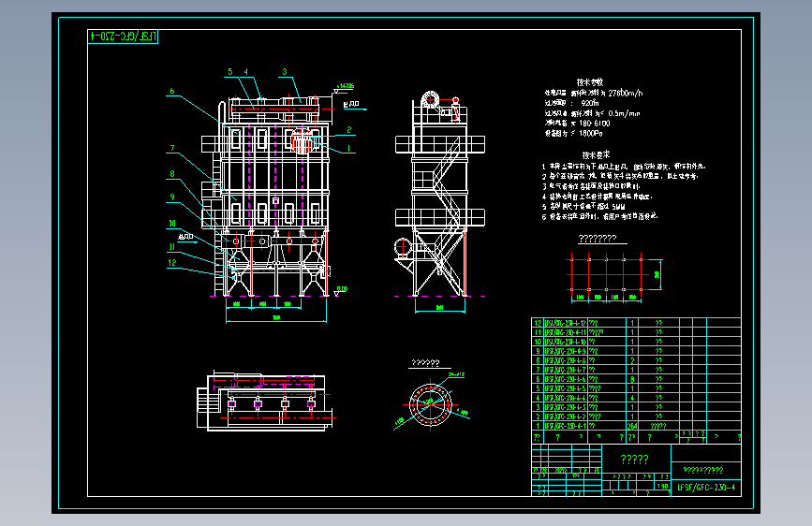Select the ???????? label above bolt grid
This screenshot has height=526, width=812.
tap(598, 238)
